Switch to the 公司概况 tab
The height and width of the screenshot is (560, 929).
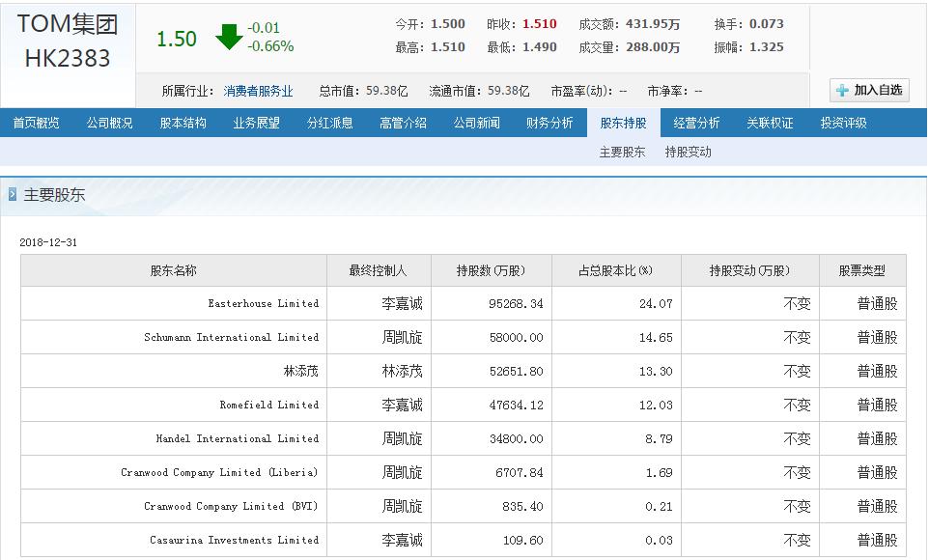[x=109, y=123]
